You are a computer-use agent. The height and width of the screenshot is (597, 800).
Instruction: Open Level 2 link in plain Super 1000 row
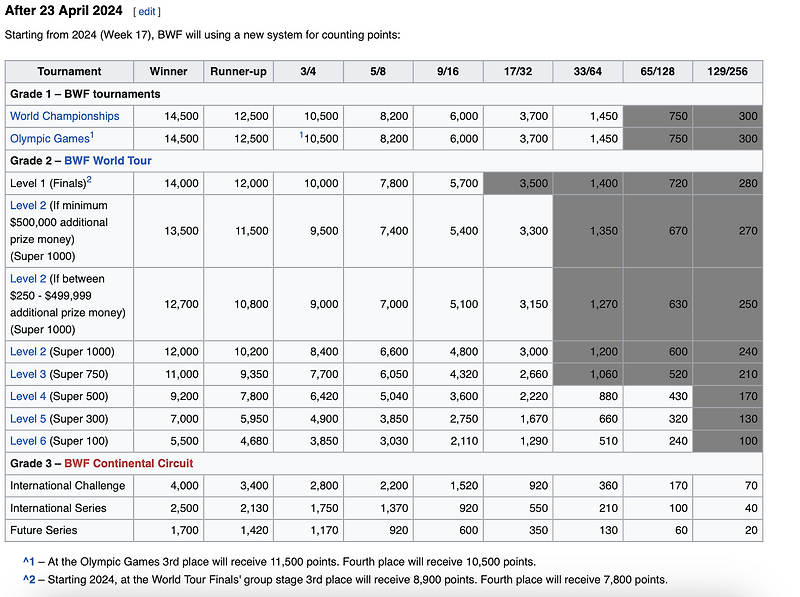[28, 352]
